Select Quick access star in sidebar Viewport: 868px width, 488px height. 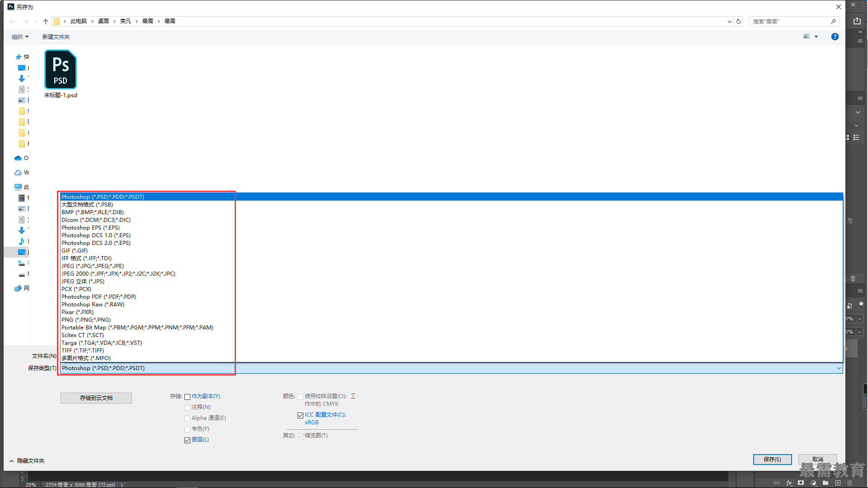19,57
